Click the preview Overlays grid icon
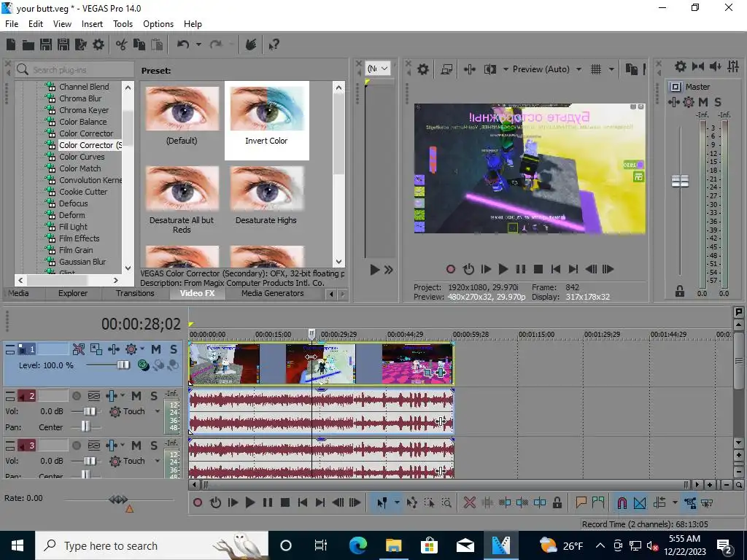Screen dimensions: 747x560 pos(595,69)
